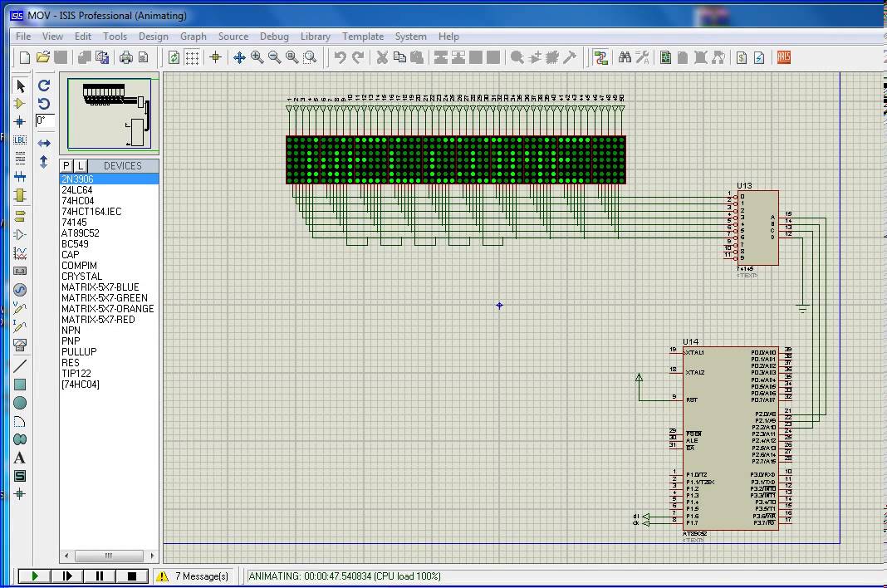
Task: Click the X-Mirror horizontal flip icon
Action: coord(44,143)
